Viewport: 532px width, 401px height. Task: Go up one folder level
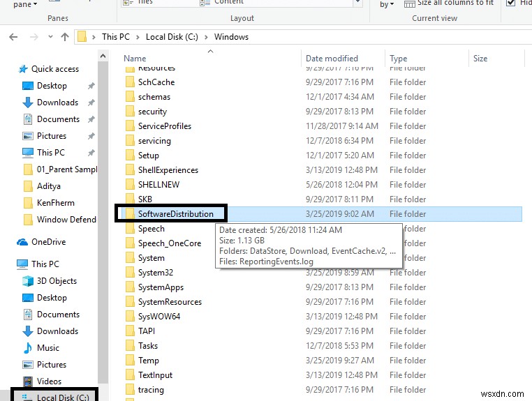point(65,36)
